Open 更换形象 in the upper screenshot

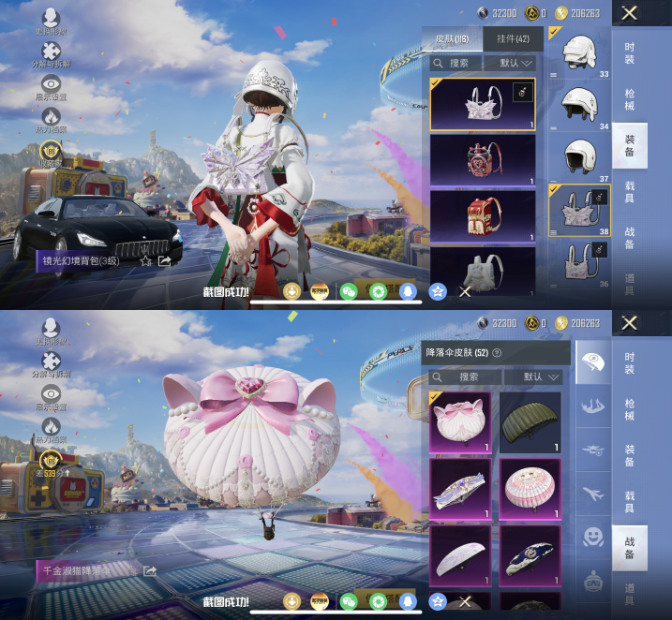tap(51, 22)
